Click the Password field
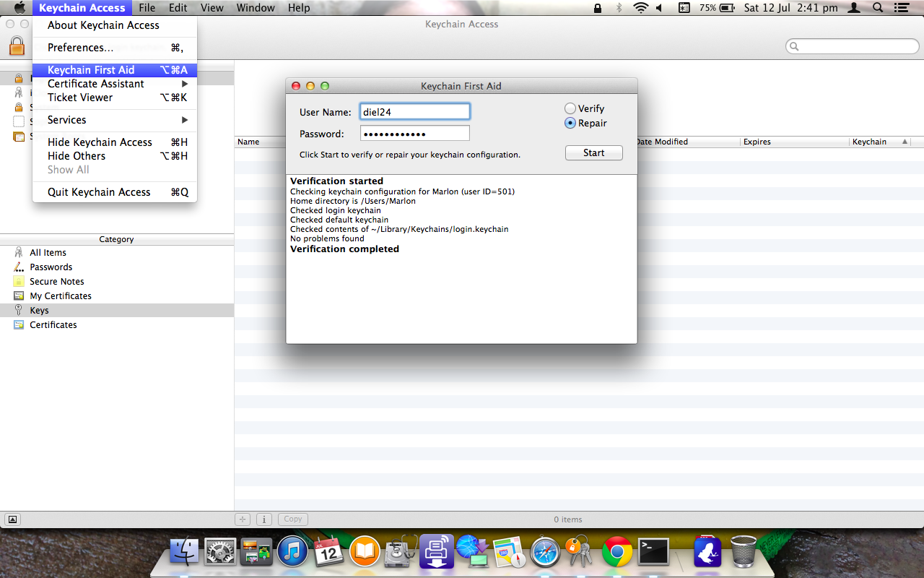 pyautogui.click(x=415, y=133)
